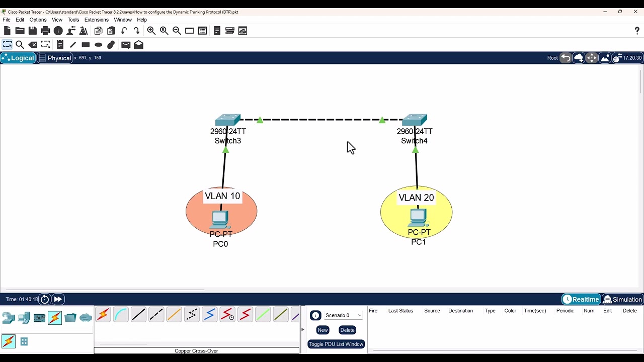
Task: Power cycle devices button beside time
Action: pyautogui.click(x=45, y=299)
